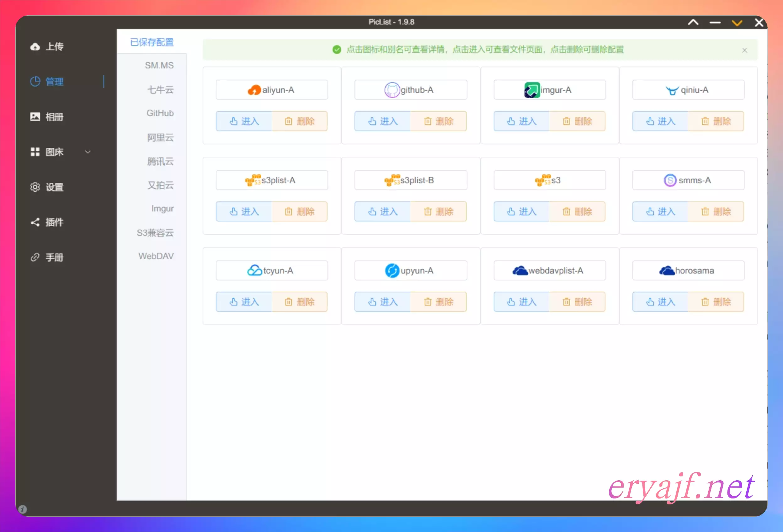Click the smms-A purple S icon

(670, 180)
